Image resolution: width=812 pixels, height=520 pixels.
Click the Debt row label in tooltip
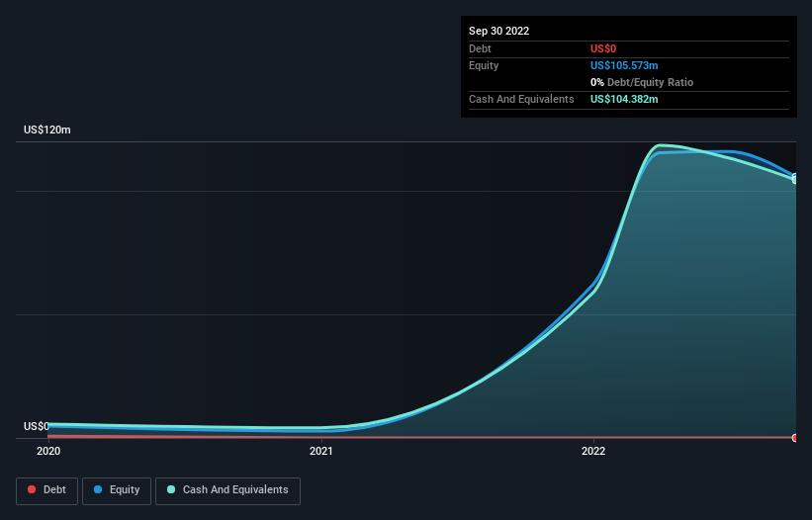(x=480, y=48)
